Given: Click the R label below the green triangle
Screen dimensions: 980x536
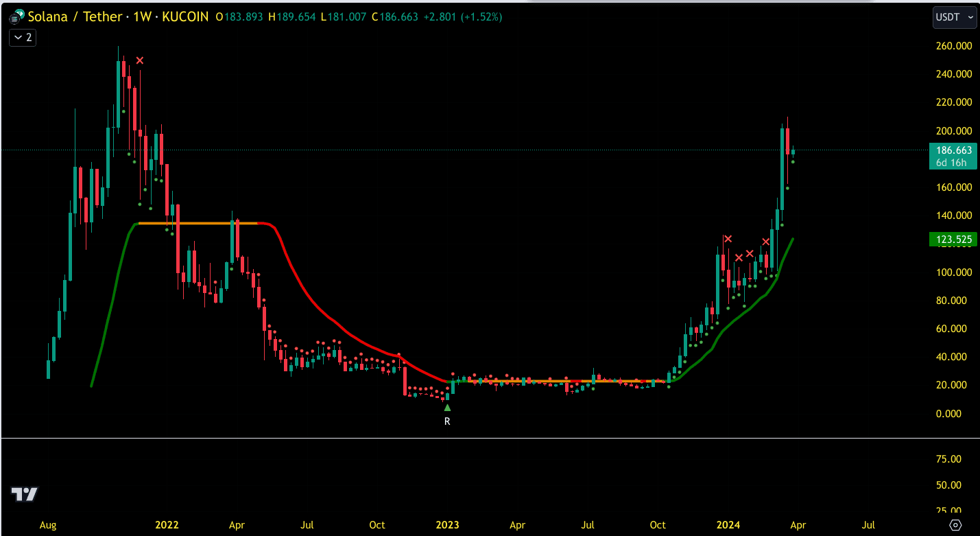Looking at the screenshot, I should click(x=447, y=421).
